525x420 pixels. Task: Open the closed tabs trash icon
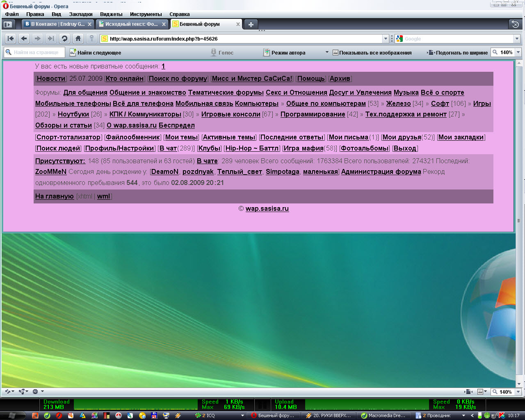[x=515, y=24]
